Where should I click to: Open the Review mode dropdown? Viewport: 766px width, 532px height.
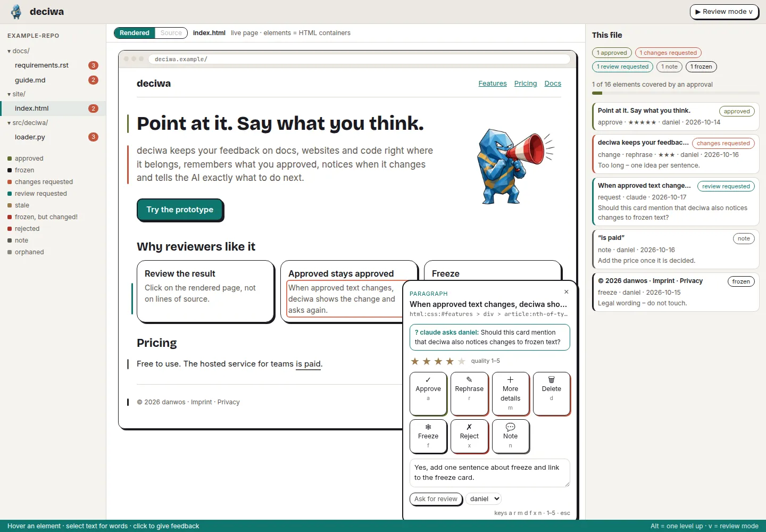(x=724, y=12)
